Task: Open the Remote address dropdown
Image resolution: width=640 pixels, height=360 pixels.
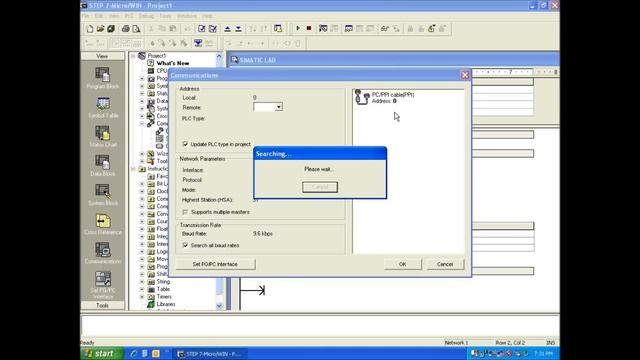Action: [278, 107]
